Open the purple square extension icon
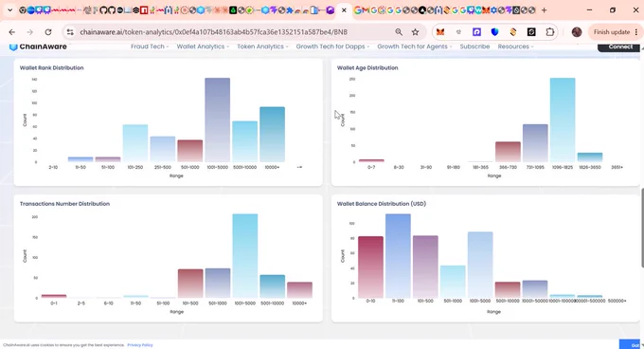Viewport: 644px width, 349px height. 476,32
